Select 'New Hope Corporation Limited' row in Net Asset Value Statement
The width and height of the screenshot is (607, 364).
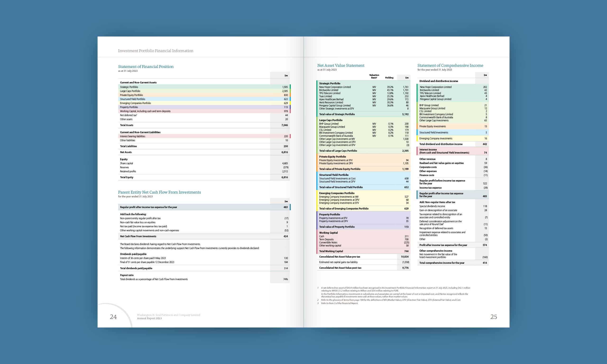coord(364,87)
